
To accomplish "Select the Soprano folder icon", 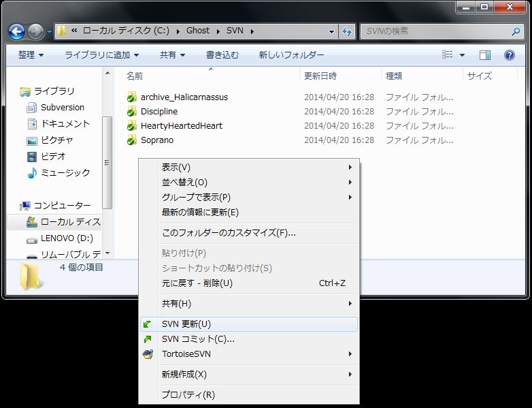I will pos(132,140).
